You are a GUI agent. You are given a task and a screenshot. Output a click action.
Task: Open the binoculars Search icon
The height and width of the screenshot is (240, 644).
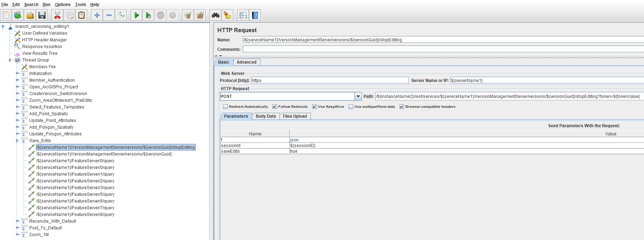[x=216, y=15]
